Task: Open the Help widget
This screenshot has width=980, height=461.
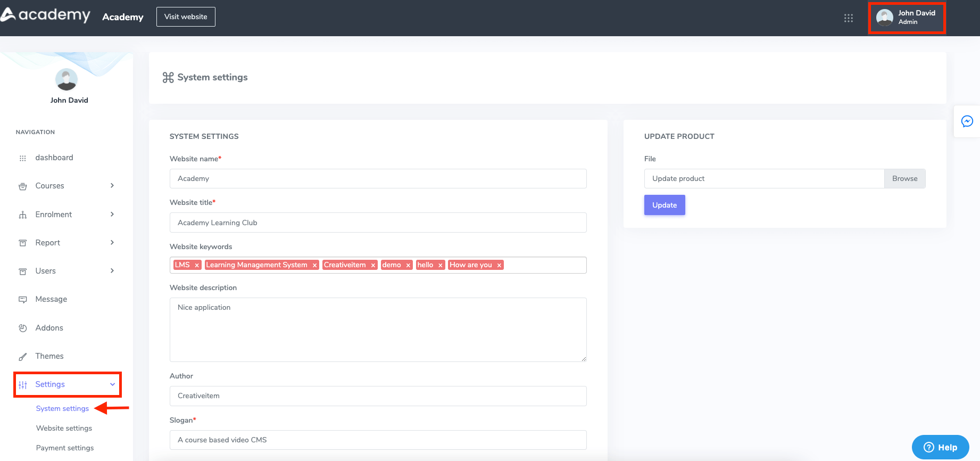Action: click(x=940, y=447)
